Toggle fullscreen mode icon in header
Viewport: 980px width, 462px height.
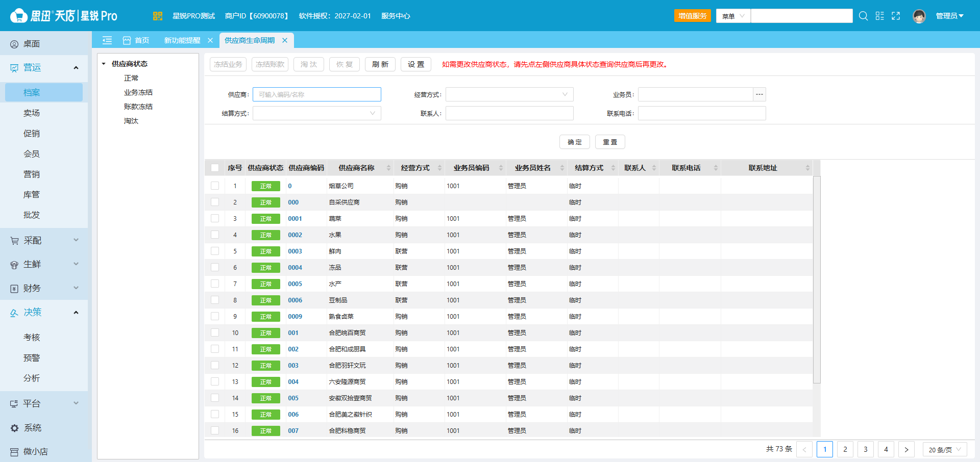point(896,16)
